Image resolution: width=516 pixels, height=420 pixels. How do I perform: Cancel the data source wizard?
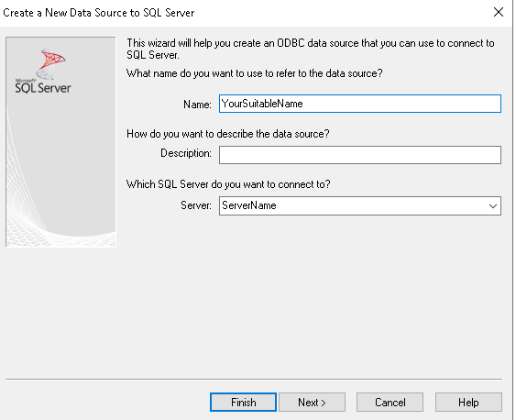(390, 403)
